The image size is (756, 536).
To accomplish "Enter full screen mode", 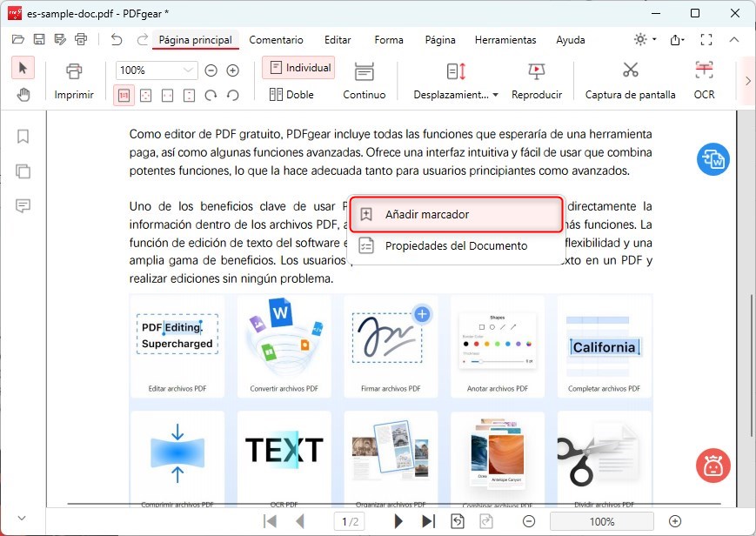I will (706, 39).
